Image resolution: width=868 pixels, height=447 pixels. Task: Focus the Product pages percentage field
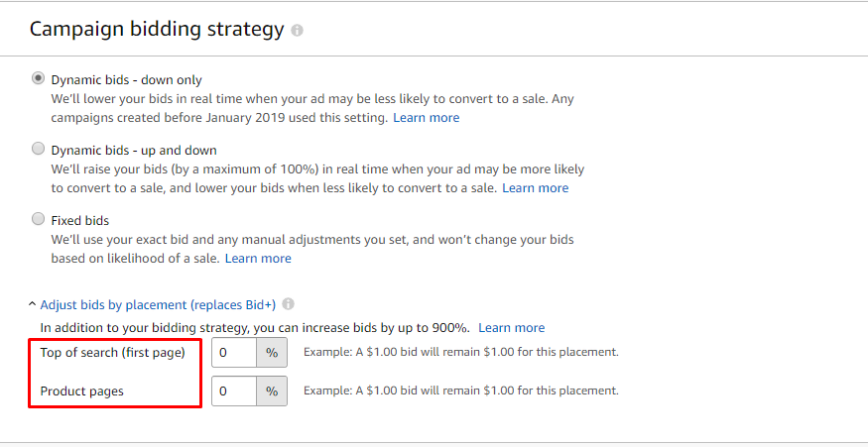tap(234, 391)
